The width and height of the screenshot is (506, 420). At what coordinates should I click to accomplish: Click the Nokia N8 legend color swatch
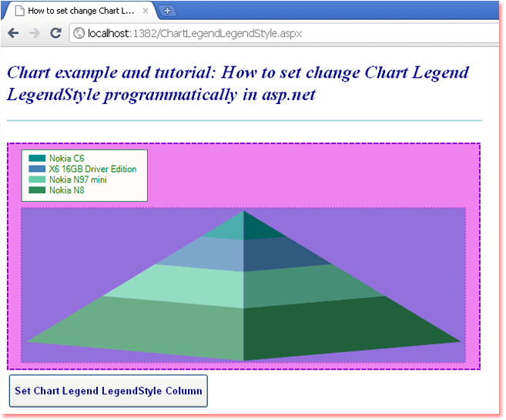click(x=37, y=190)
